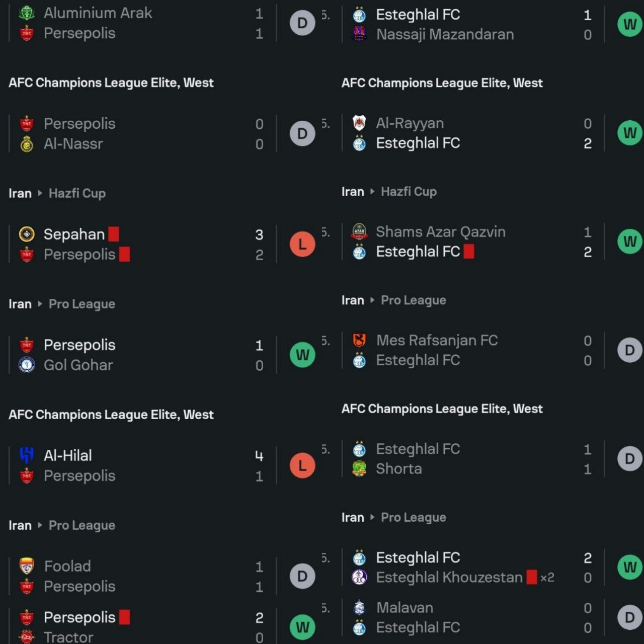The height and width of the screenshot is (644, 644).
Task: Open the AFC Champions League Elite heading above Al-Rayyan
Action: 442,83
